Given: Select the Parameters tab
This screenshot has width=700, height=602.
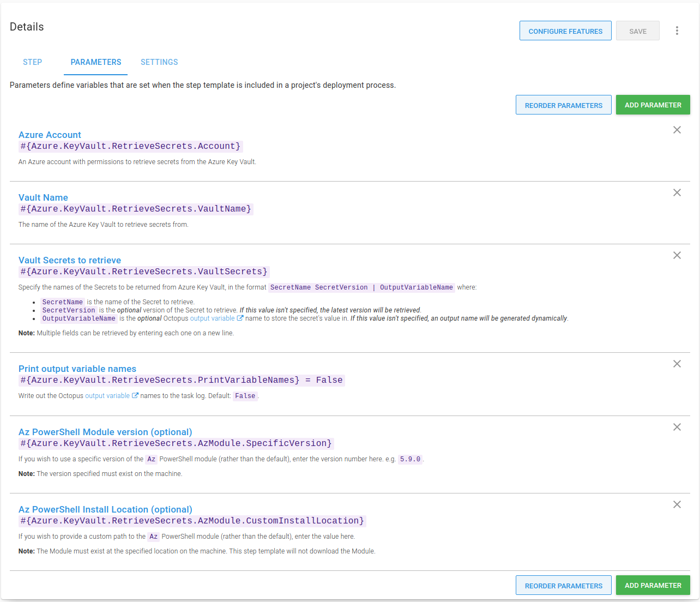Looking at the screenshot, I should click(96, 62).
